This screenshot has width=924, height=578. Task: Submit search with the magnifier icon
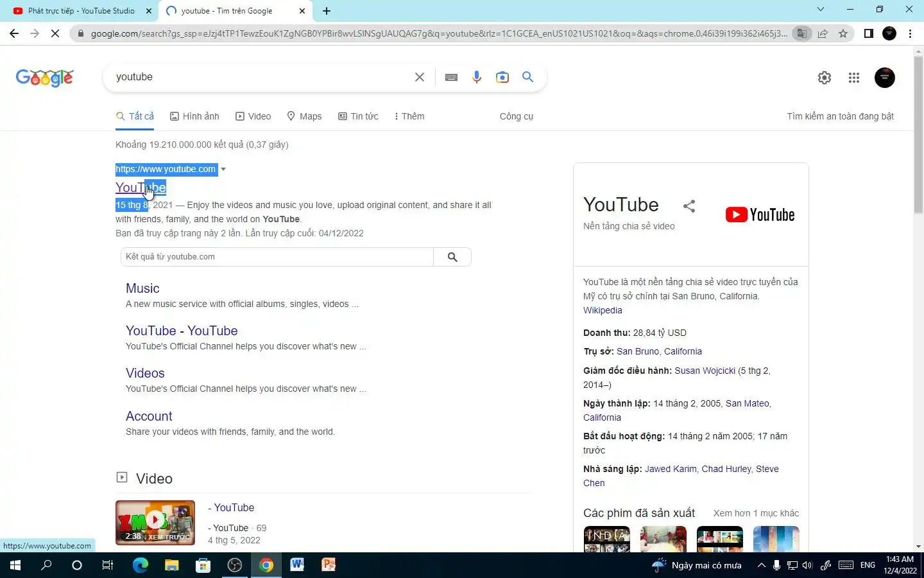(x=528, y=77)
